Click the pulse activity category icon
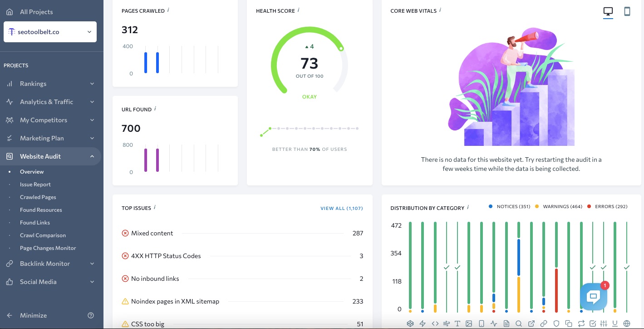Viewport: 644px width, 329px height. (x=494, y=324)
